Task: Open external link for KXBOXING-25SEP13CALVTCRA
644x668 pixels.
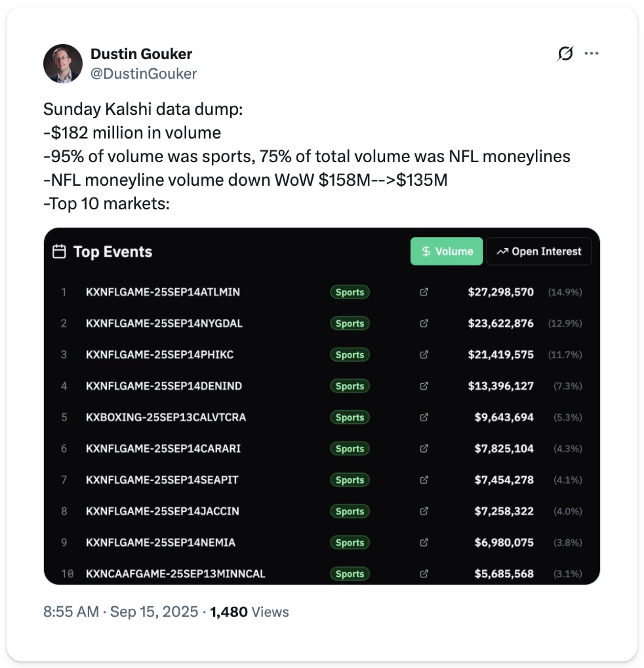Action: click(x=424, y=417)
